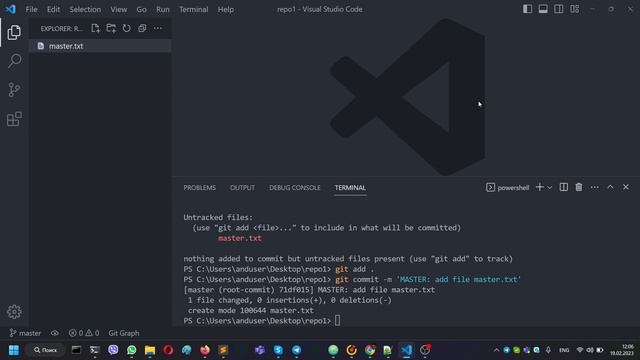This screenshot has width=640, height=360.
Task: Open the Extensions view
Action: [14, 119]
